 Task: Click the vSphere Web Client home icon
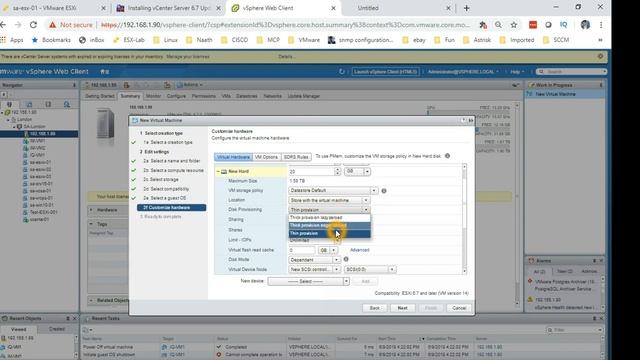[103, 72]
